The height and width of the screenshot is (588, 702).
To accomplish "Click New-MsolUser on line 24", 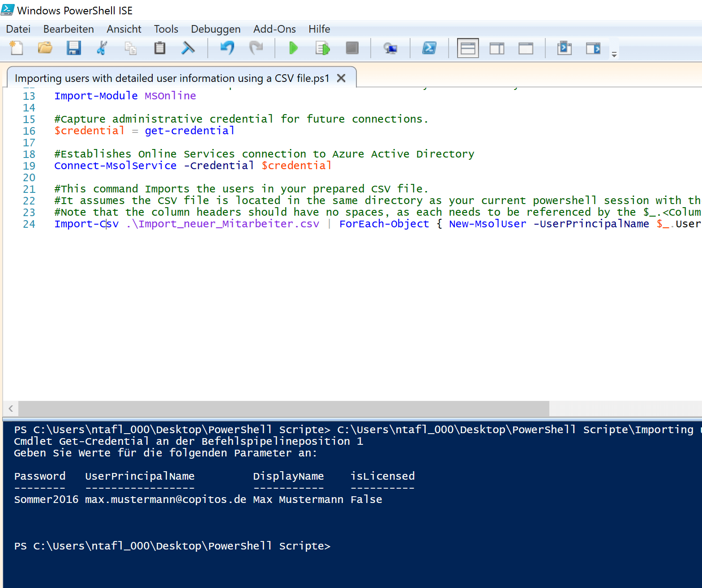I will coord(488,224).
